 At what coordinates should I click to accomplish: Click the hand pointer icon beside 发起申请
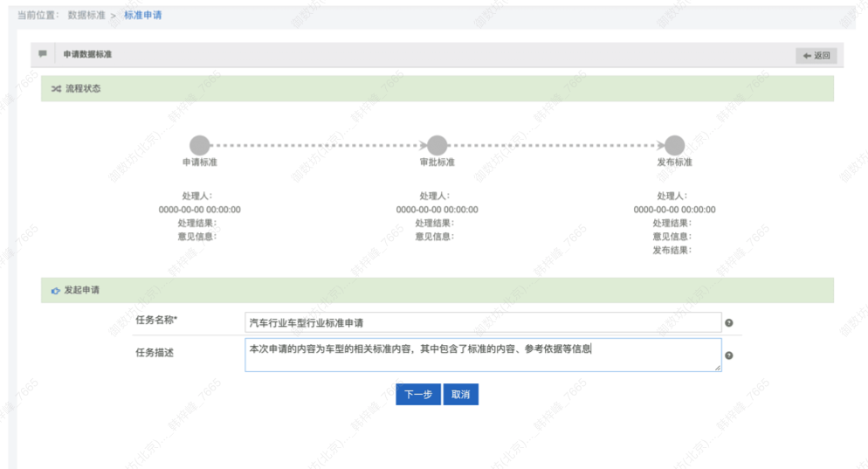click(x=56, y=290)
